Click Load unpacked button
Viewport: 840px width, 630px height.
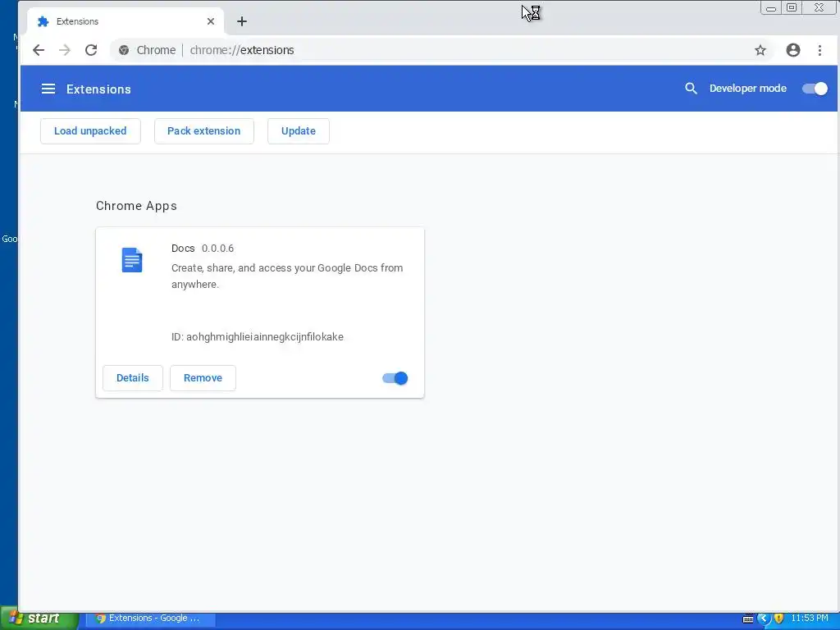point(90,131)
